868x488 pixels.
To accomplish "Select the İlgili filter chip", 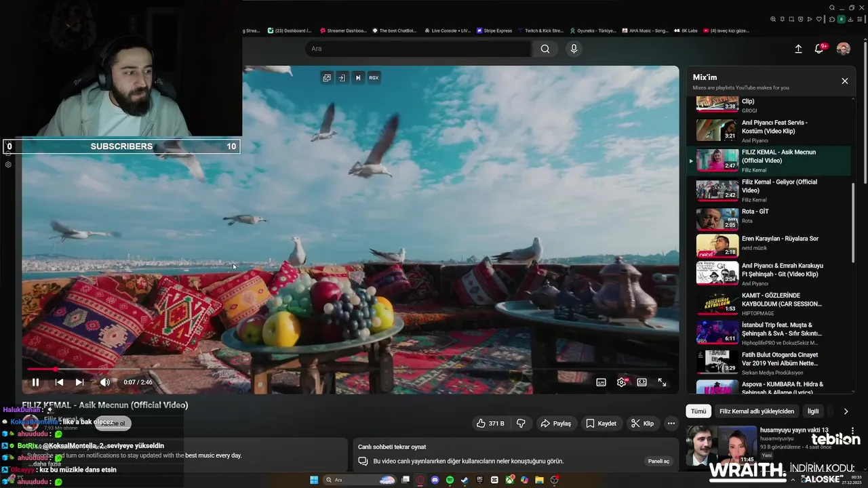I will coord(812,411).
